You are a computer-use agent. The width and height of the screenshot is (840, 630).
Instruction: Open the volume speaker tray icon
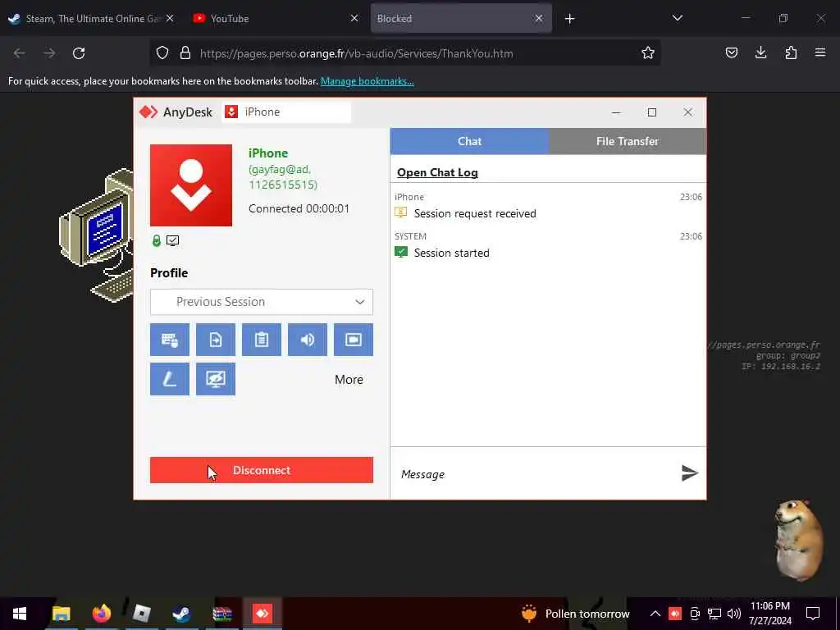[734, 614]
